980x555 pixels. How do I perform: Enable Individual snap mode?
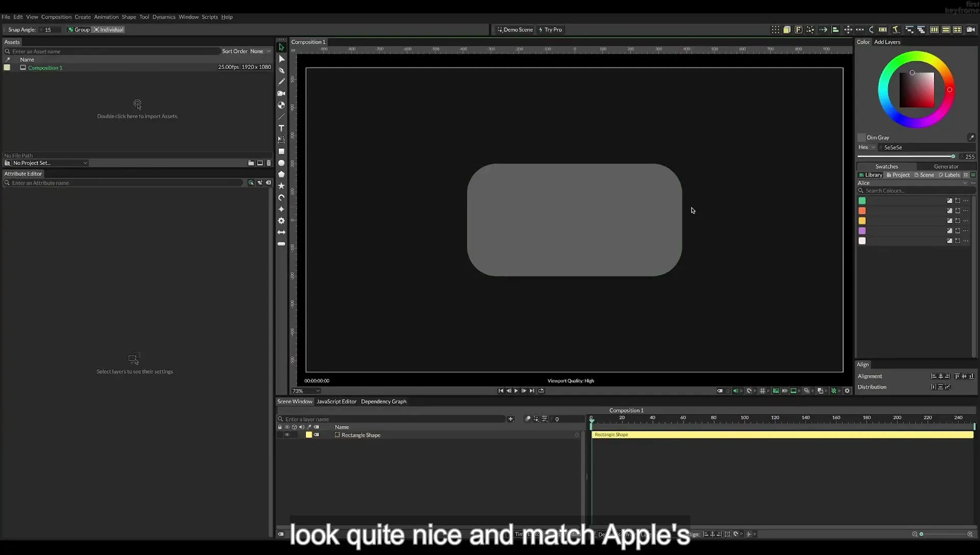[x=109, y=30]
